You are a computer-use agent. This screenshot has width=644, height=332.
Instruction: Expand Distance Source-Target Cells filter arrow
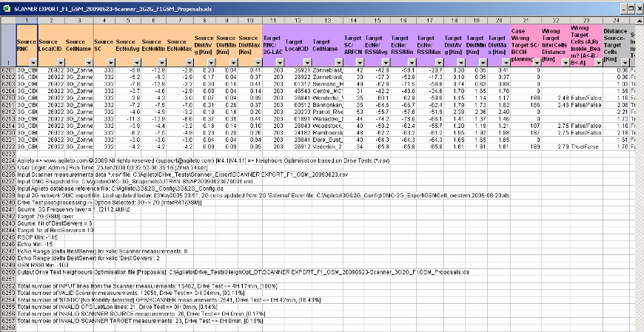click(624, 63)
